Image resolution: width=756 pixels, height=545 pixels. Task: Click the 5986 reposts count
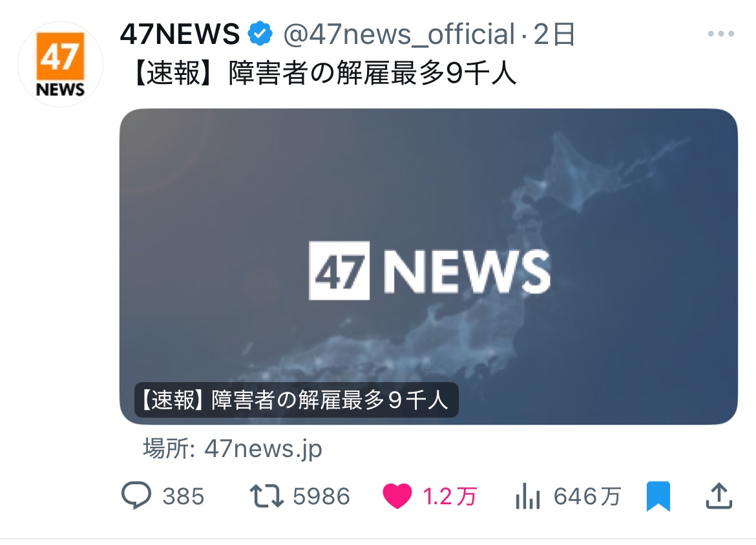(321, 497)
